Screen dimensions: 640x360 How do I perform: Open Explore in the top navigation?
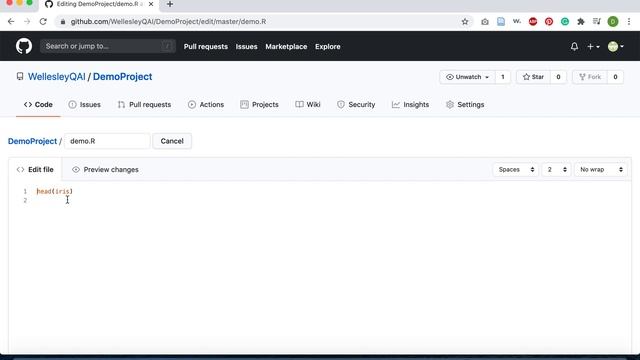coord(328,47)
